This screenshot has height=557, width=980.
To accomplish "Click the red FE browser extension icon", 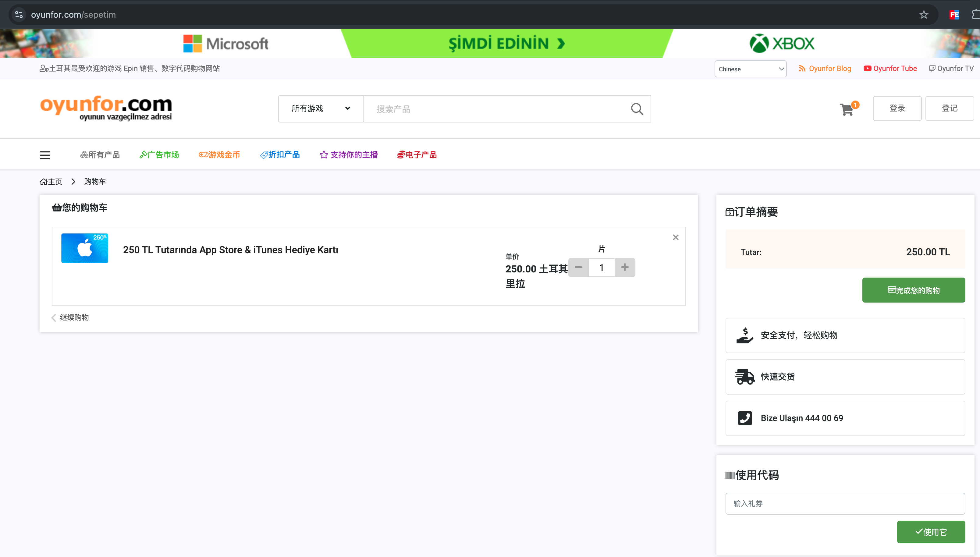I will pyautogui.click(x=954, y=15).
